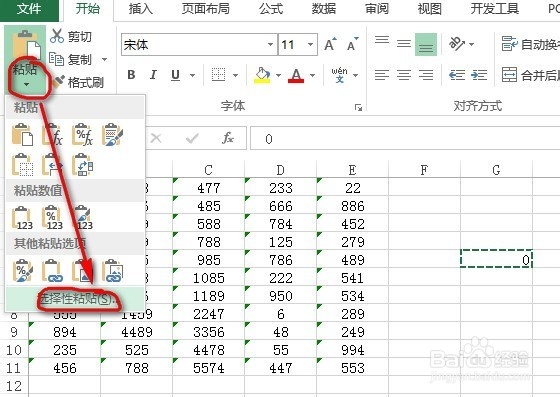Expand borders dropdown arrow
The width and height of the screenshot is (560, 397).
click(235, 75)
